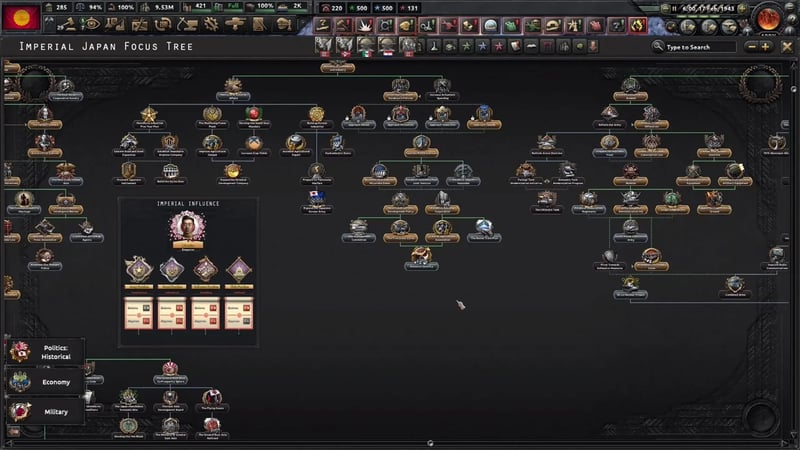Adjust the second faction card balance slider
The height and width of the screenshot is (450, 800).
[172, 314]
